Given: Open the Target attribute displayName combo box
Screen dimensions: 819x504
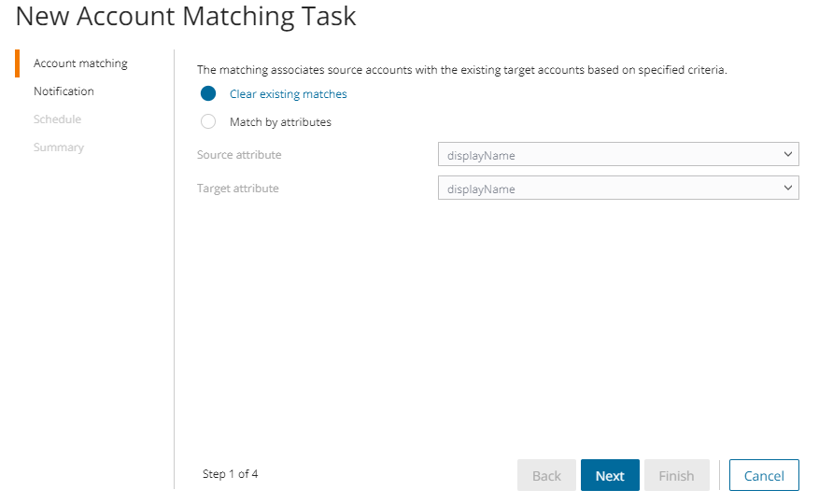Looking at the screenshot, I should click(607, 189).
